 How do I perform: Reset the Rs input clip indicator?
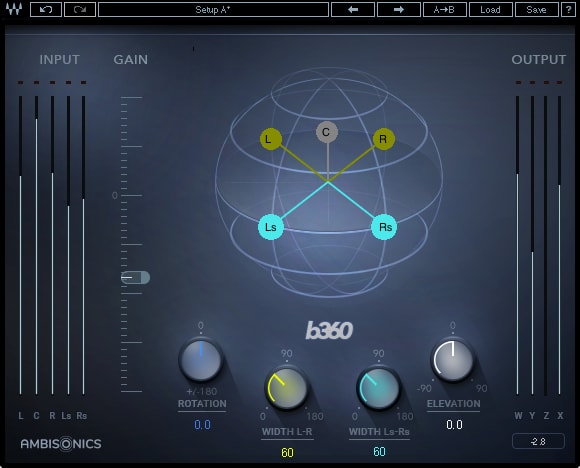(x=83, y=82)
